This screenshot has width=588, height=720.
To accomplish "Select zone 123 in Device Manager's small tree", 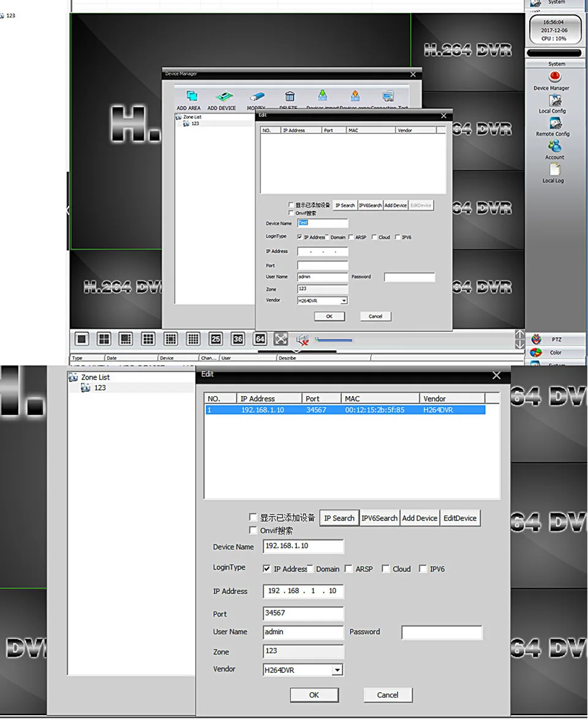I will 195,124.
